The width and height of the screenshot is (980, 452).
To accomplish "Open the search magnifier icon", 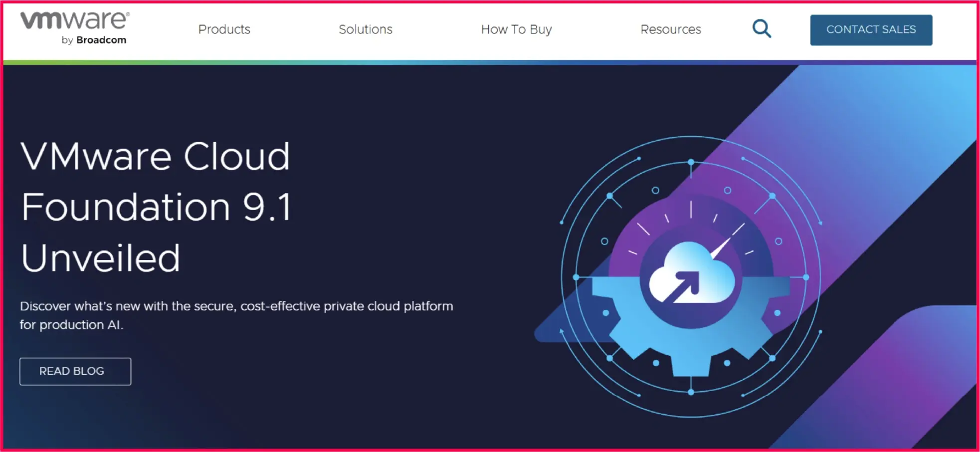I will pos(762,29).
